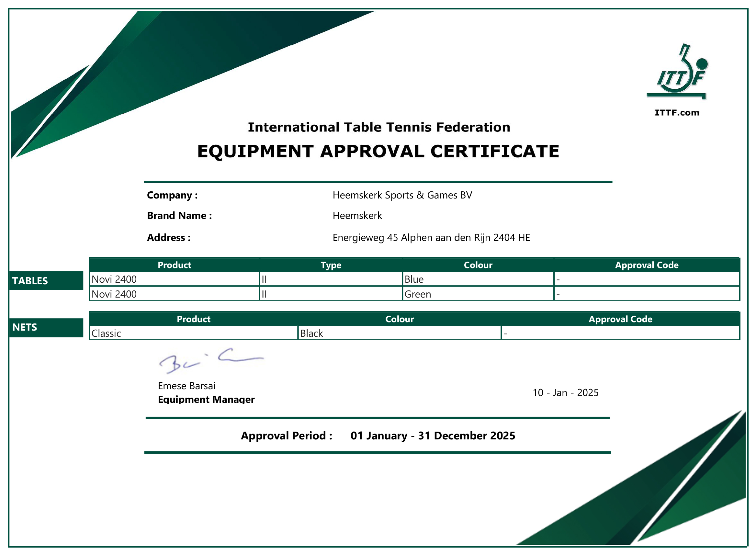
Task: Click the Equipment Approval Certificate title
Action: [x=378, y=151]
